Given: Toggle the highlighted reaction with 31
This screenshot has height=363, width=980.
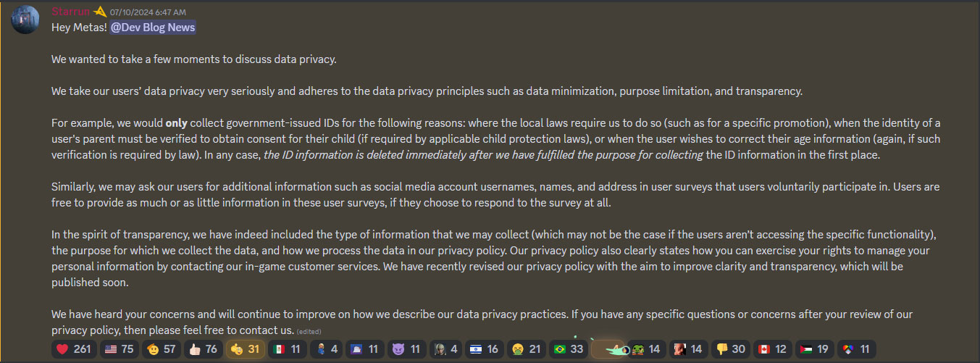Looking at the screenshot, I should coord(245,349).
